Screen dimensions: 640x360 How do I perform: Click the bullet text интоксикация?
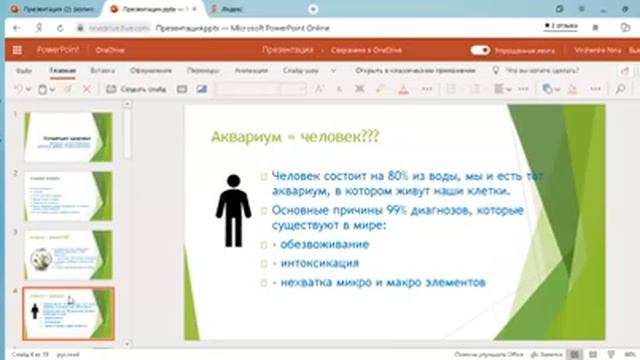pos(320,263)
